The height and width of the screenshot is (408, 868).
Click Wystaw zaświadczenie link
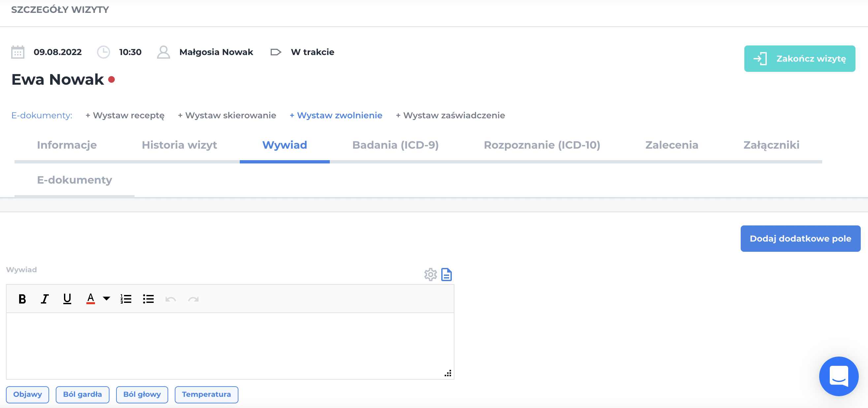[x=450, y=115]
